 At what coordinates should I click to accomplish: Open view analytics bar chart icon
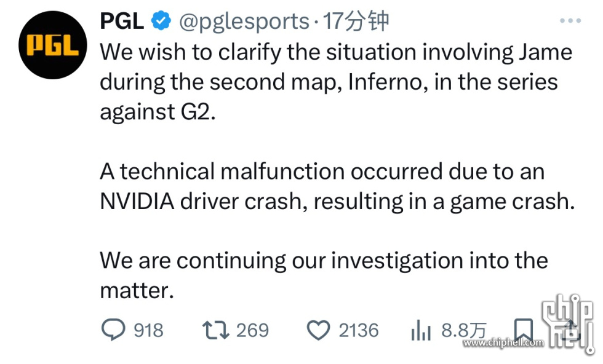421,331
